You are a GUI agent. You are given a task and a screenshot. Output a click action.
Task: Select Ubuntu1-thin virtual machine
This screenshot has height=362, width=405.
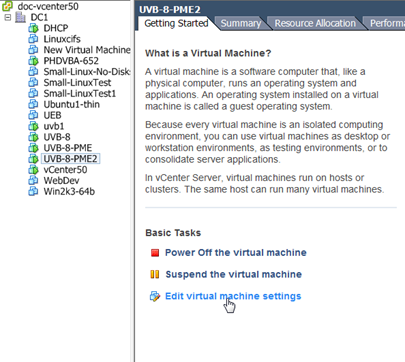pyautogui.click(x=72, y=105)
